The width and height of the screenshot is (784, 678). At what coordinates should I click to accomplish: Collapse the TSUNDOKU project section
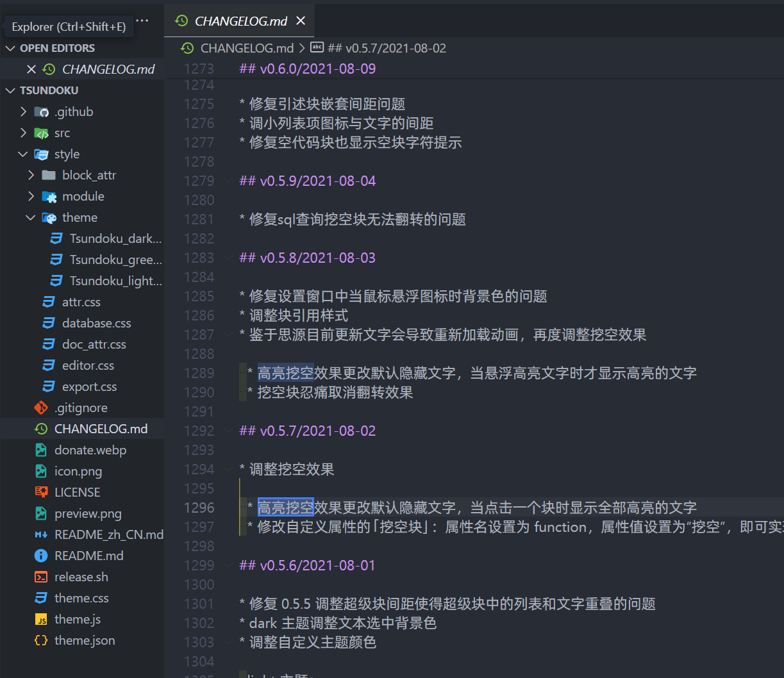(10, 90)
